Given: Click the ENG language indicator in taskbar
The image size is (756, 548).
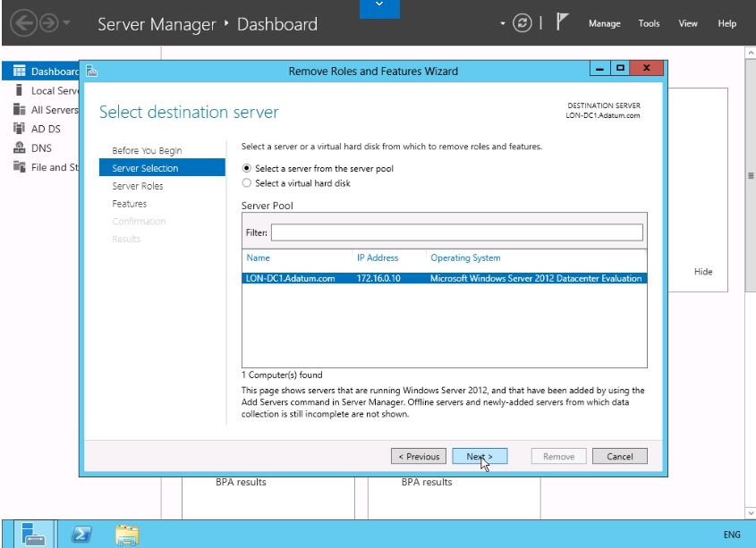Looking at the screenshot, I should pos(732,535).
